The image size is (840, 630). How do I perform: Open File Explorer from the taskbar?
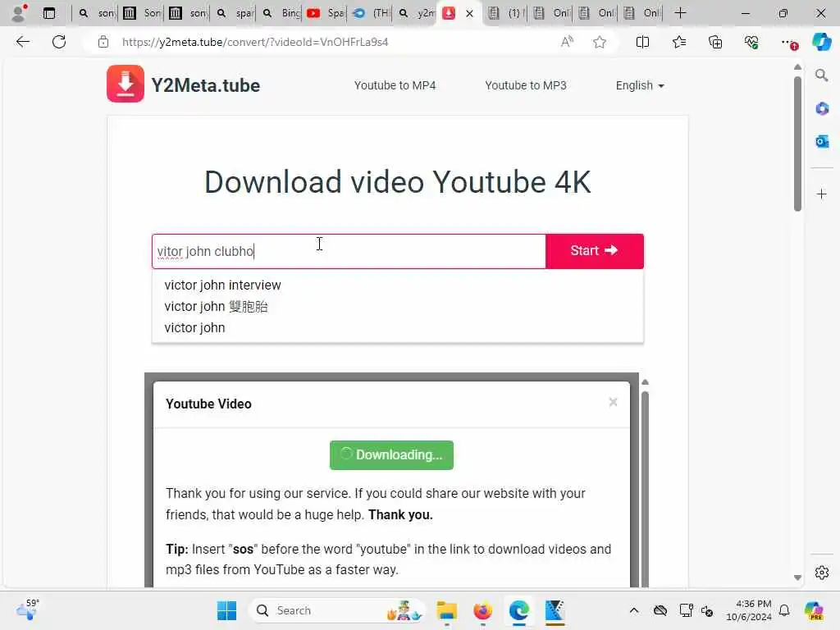[447, 610]
